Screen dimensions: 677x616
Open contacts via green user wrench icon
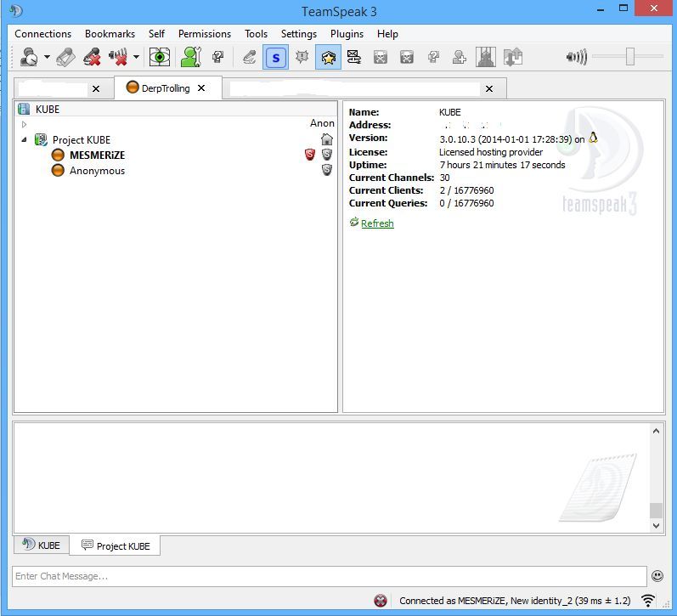191,57
